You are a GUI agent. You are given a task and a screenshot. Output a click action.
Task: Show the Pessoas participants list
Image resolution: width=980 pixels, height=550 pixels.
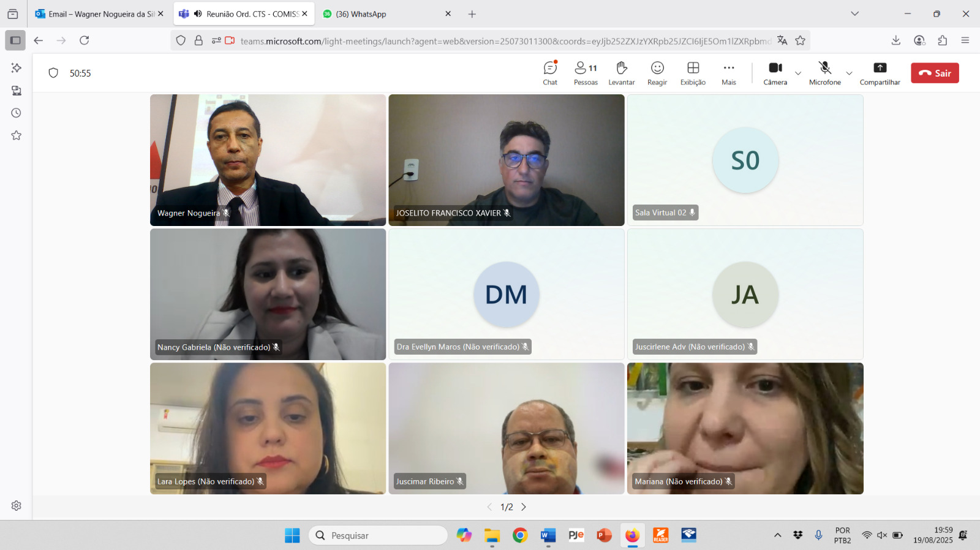tap(586, 73)
